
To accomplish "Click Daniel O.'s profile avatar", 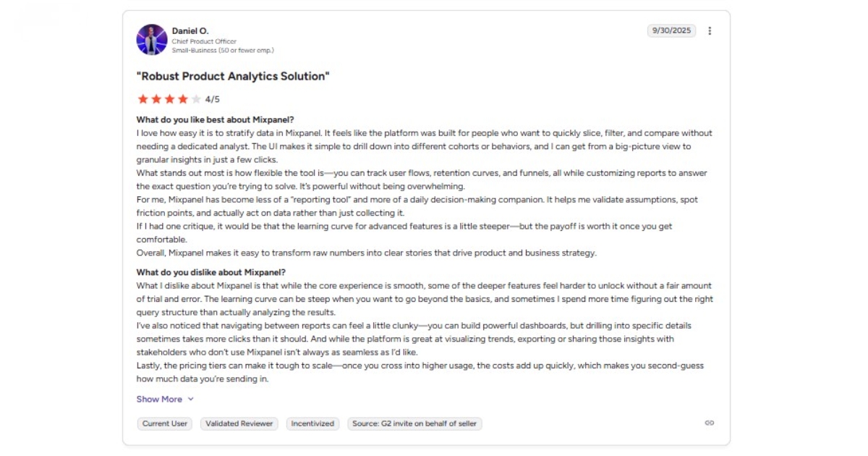I will click(x=152, y=40).
